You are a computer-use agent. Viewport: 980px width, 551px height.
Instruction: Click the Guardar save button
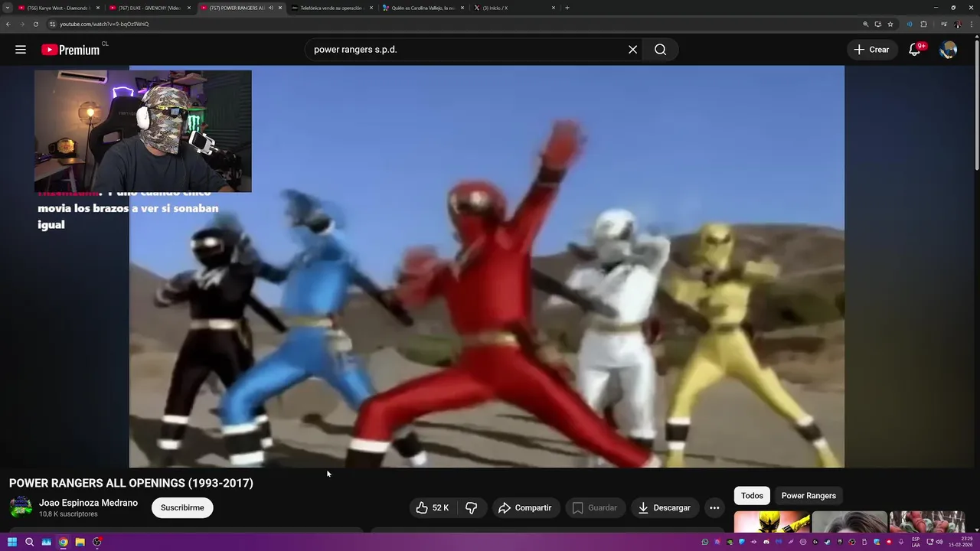point(595,507)
